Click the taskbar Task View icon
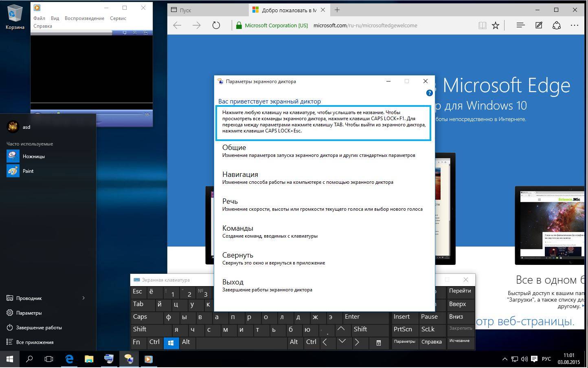Viewport: 588px width, 368px height. tap(49, 359)
